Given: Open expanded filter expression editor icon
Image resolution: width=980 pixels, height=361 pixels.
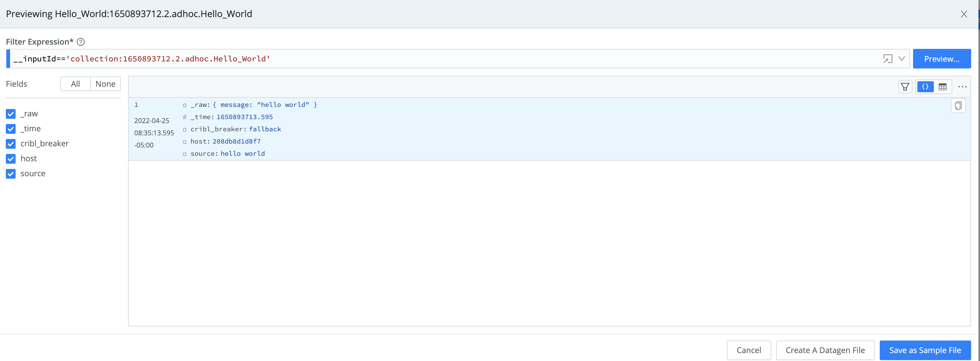Looking at the screenshot, I should (x=888, y=59).
